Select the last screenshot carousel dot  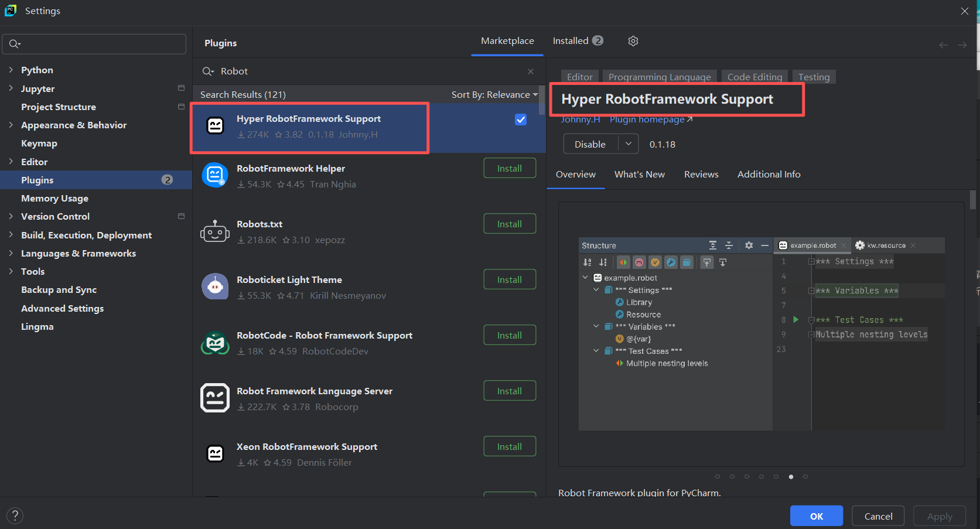pos(805,476)
